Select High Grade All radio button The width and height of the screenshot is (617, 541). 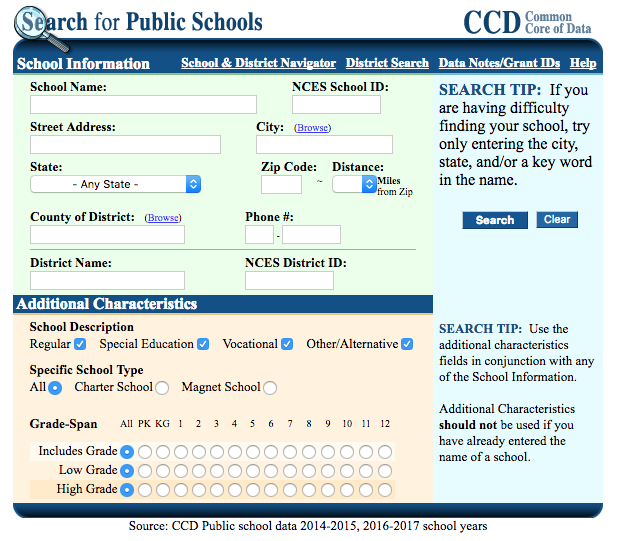coord(127,490)
